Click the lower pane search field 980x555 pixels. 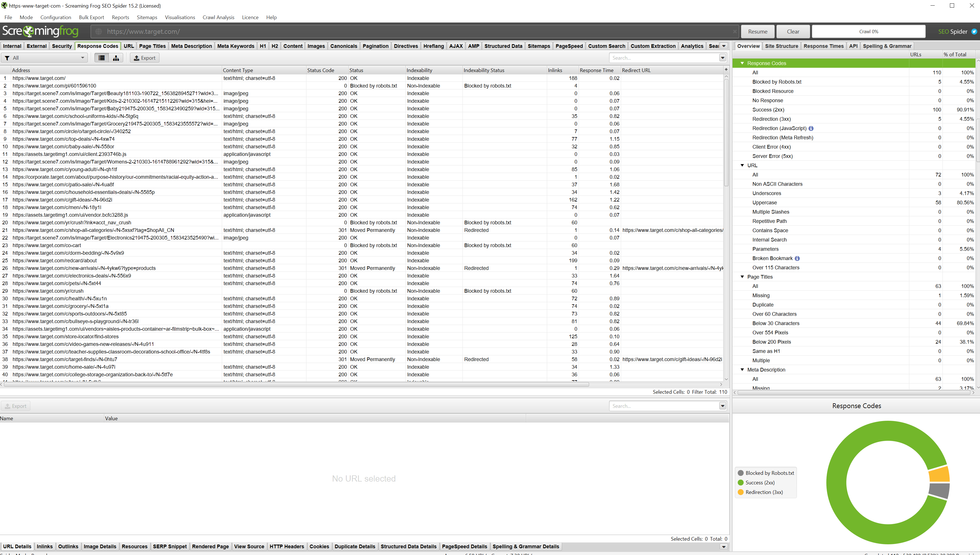tap(664, 406)
